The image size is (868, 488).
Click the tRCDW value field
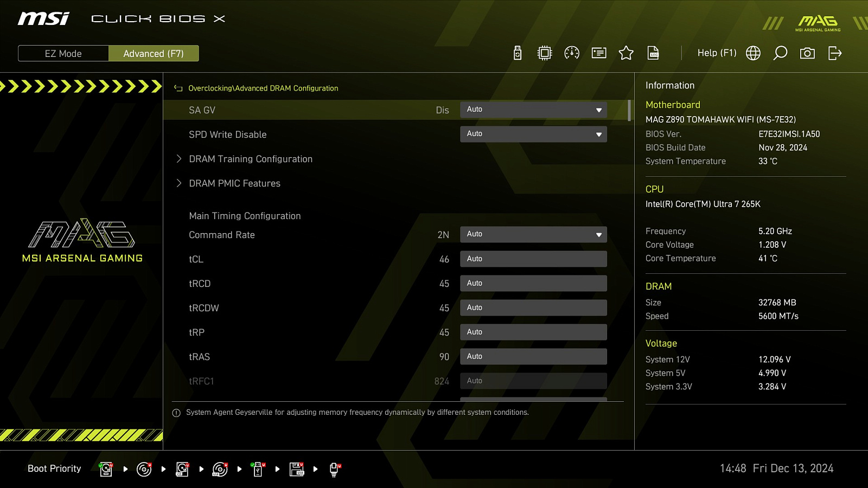(x=533, y=307)
